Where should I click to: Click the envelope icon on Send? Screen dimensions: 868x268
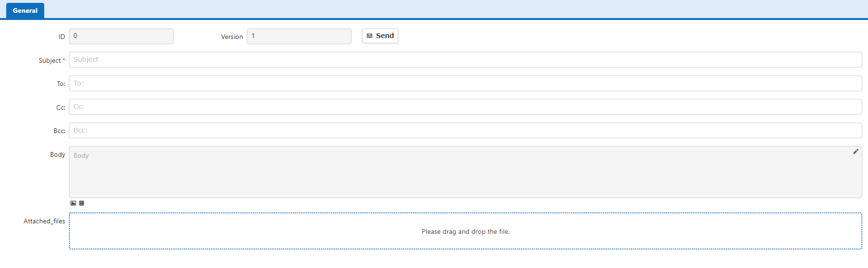(370, 36)
